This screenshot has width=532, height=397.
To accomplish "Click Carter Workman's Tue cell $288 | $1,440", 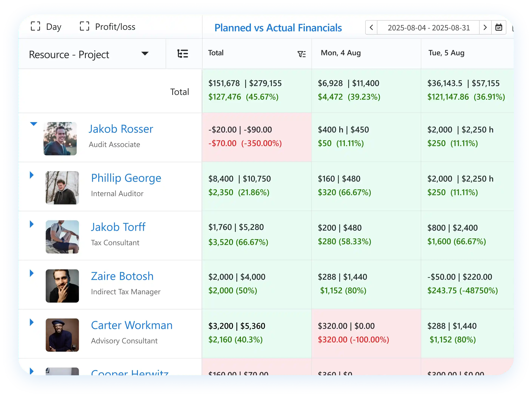I will [467, 334].
